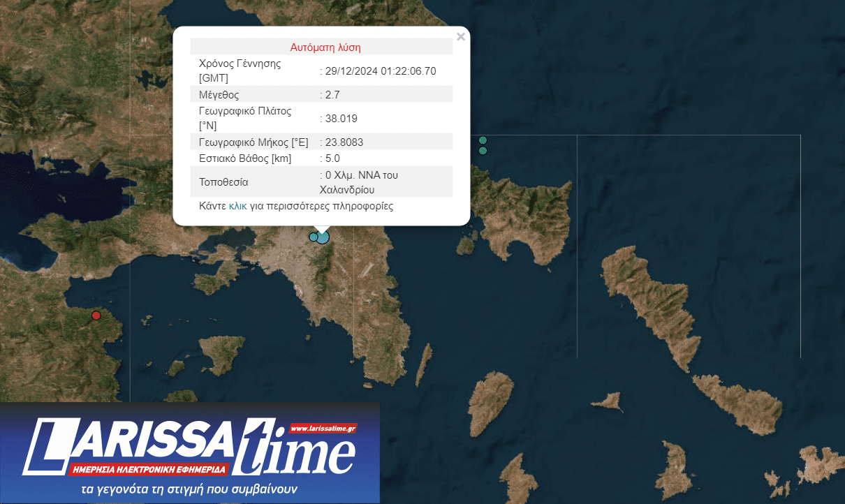Click the red earthquake marker on the left
The image size is (845, 504).
point(96,316)
